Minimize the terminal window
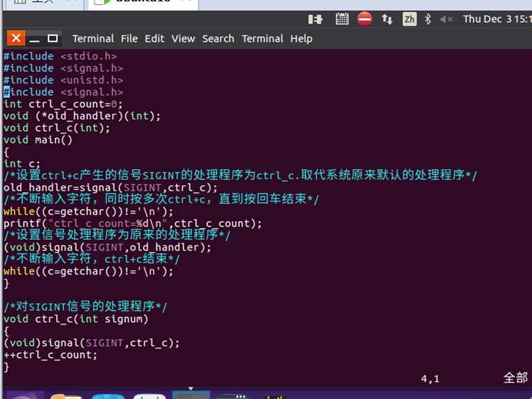The image size is (532, 399). (34, 38)
